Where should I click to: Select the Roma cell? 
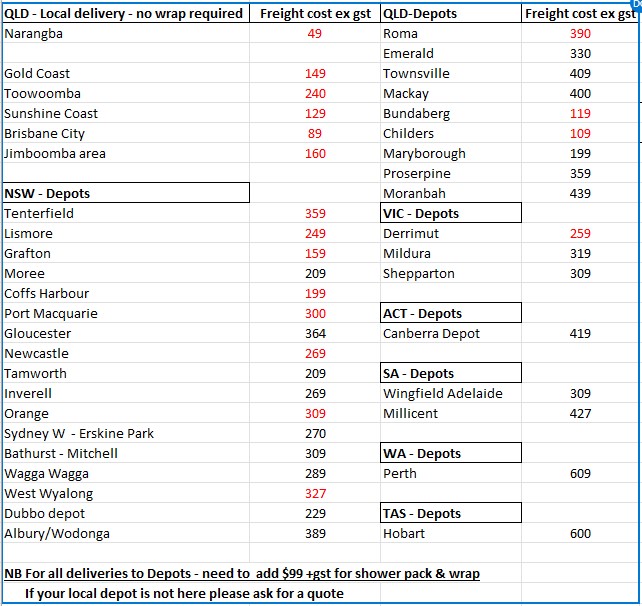pyautogui.click(x=451, y=33)
